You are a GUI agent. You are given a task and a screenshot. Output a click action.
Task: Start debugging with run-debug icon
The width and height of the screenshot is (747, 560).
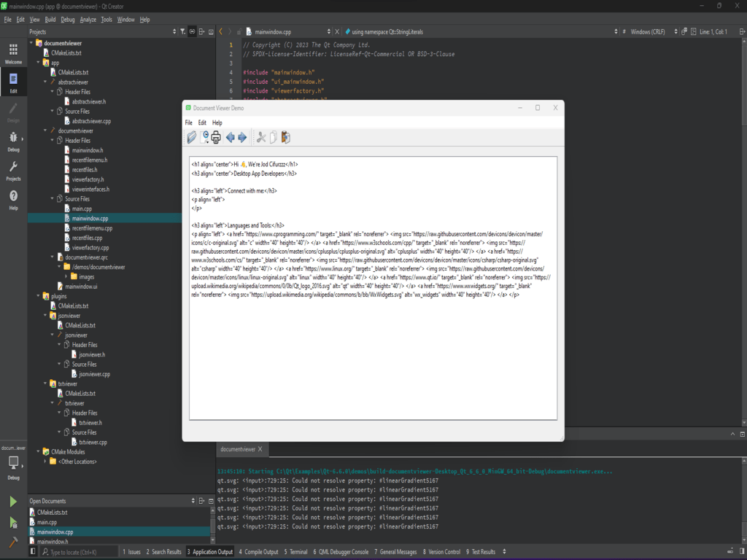click(13, 522)
